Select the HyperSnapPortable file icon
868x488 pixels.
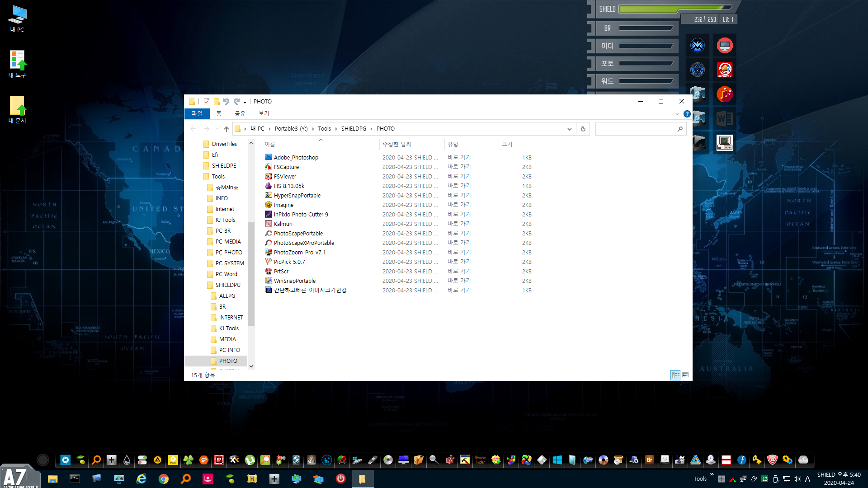tap(269, 195)
